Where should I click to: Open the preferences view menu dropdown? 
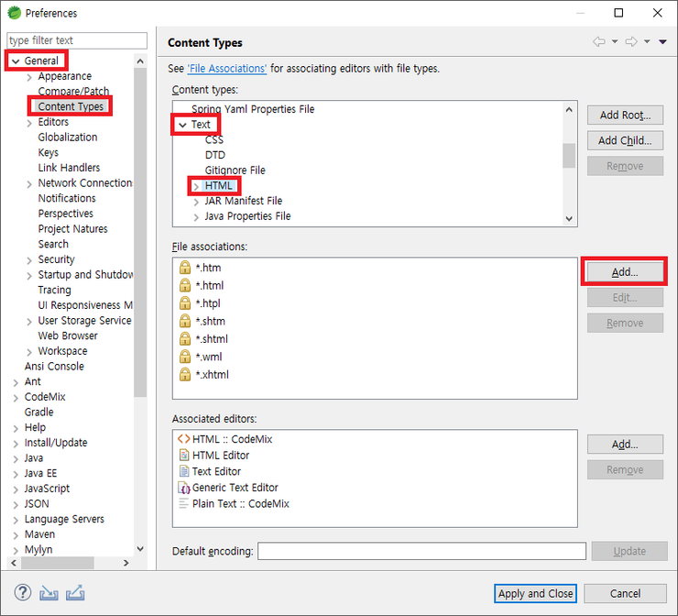(x=662, y=42)
